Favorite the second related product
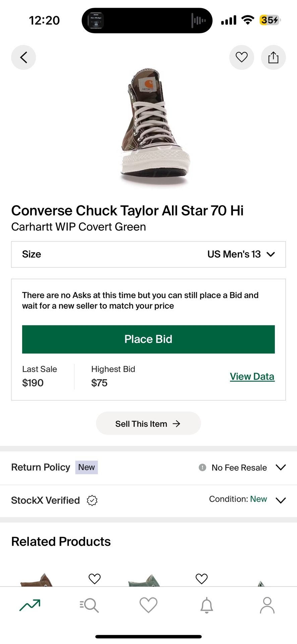Screen dimensions: 297x644 pos(201,578)
